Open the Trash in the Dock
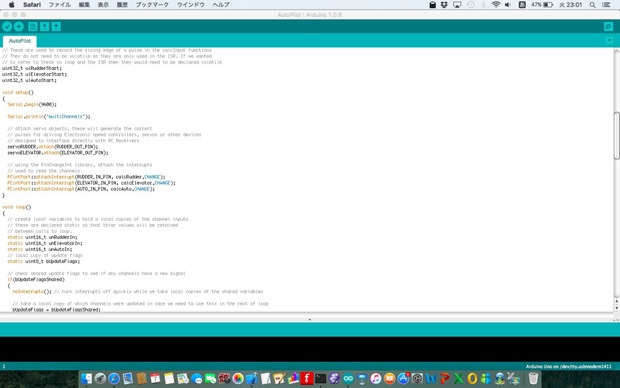The image size is (620, 388). [533, 379]
